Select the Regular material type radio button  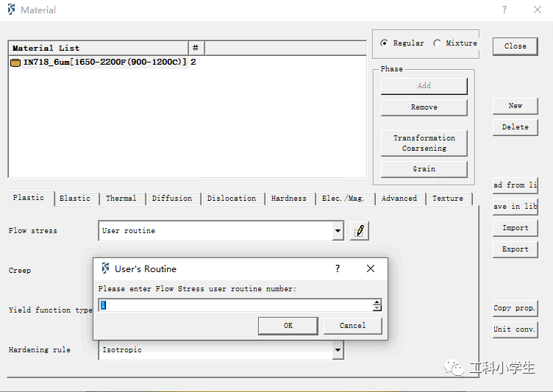click(384, 43)
